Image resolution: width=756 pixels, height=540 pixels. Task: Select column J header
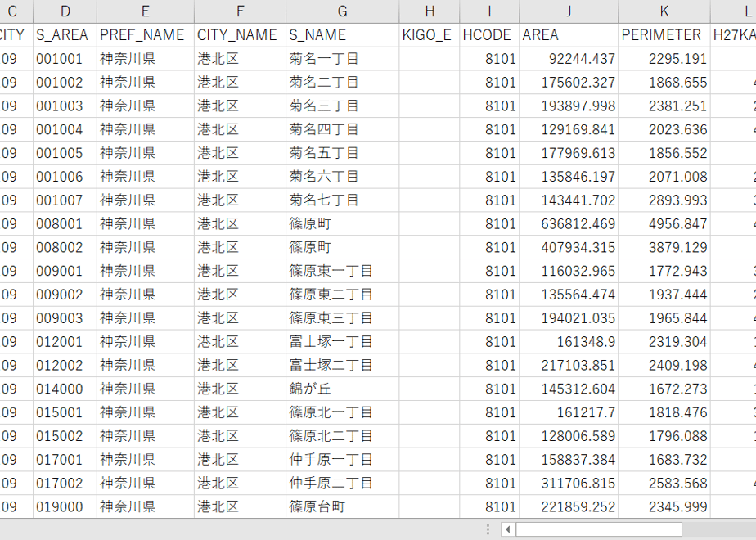click(569, 11)
